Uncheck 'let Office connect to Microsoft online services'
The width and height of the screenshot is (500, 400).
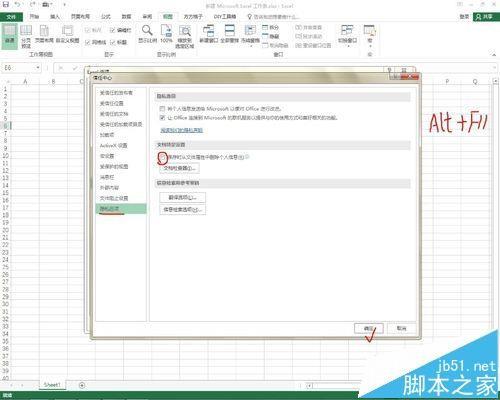162,118
